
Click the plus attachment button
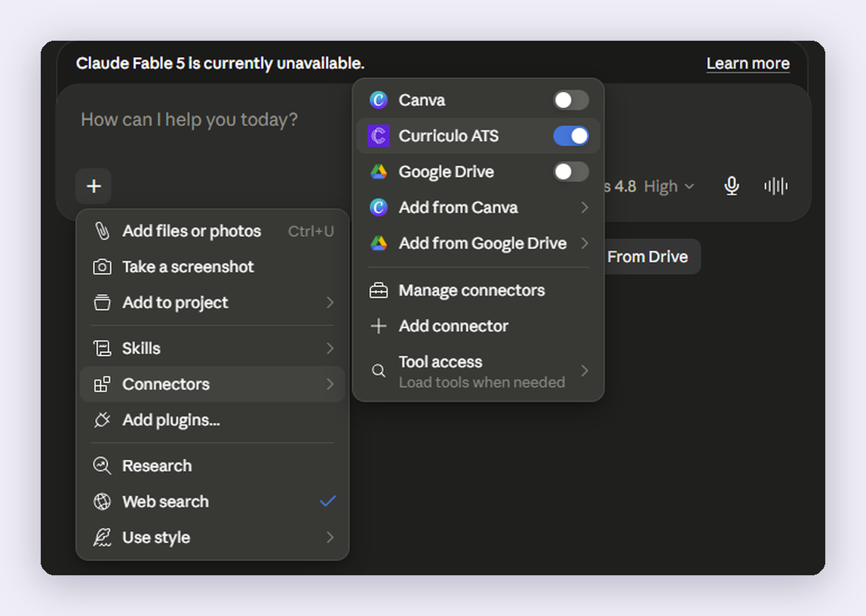point(94,186)
